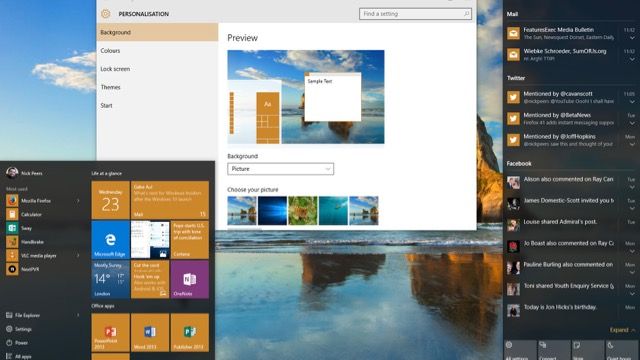Open the @cavanscott Twitter mention notification

click(571, 97)
